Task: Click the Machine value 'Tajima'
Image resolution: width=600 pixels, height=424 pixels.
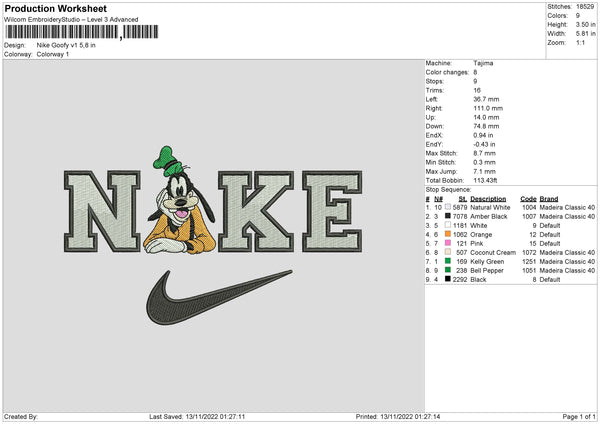Action: tap(483, 63)
